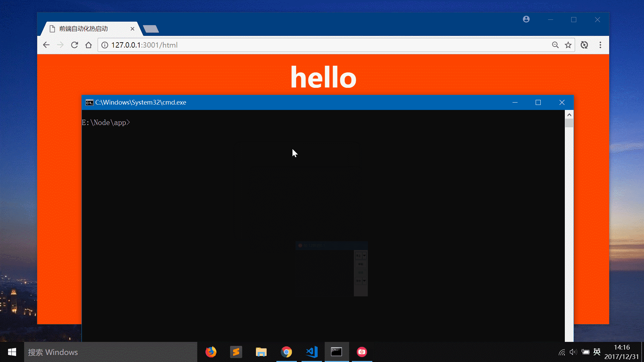Screen dimensions: 644x362
Task: Close the 前端自动化热启动 tab
Action: (132, 29)
